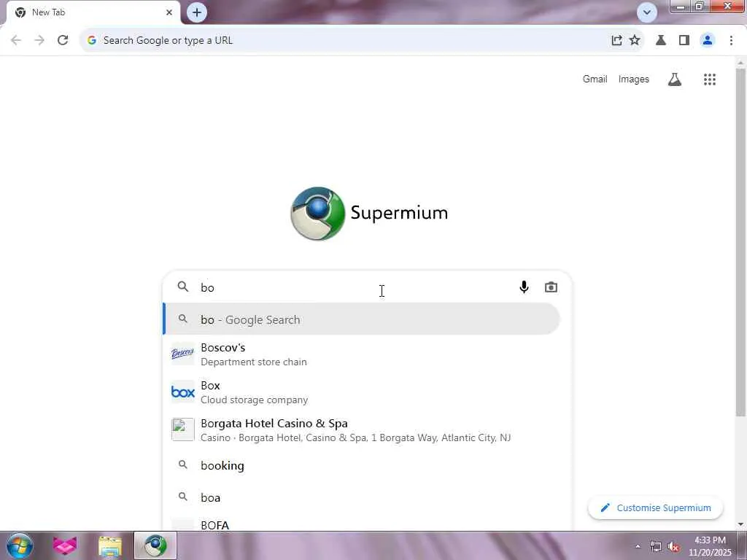Select 'bo - Google Search' suggestion

tap(362, 319)
